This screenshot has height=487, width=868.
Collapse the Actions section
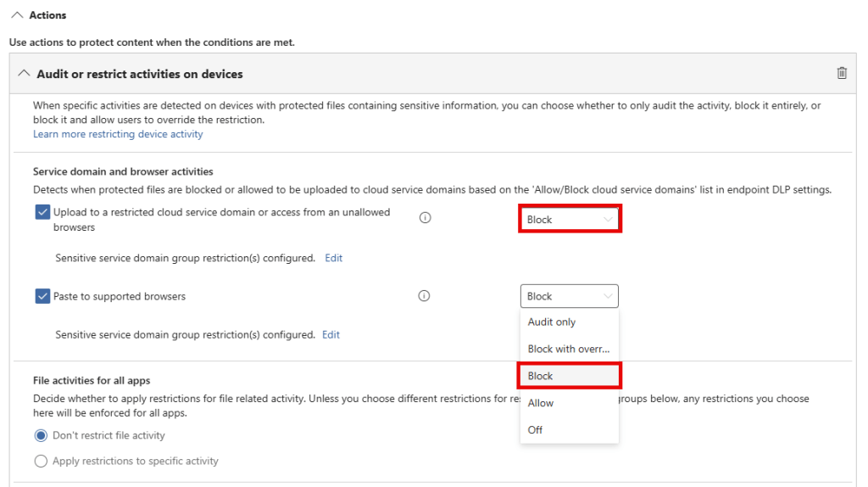[17, 15]
